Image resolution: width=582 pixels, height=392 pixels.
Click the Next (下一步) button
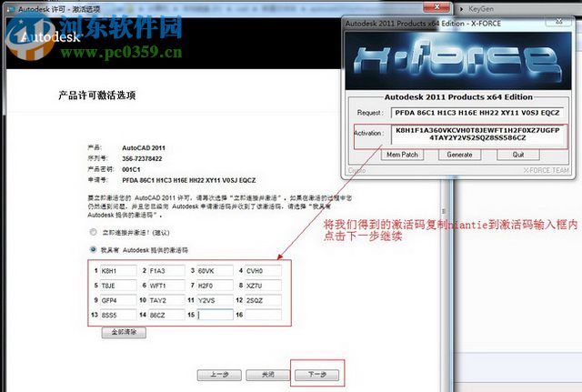point(316,375)
